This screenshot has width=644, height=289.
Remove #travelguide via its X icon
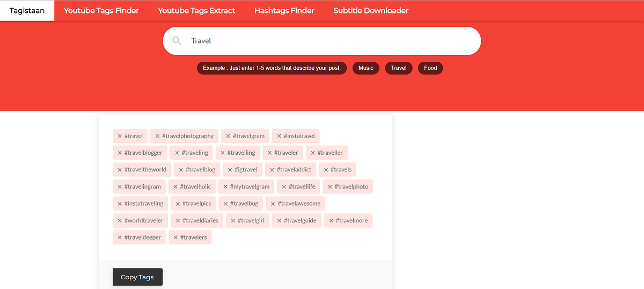[x=279, y=220]
